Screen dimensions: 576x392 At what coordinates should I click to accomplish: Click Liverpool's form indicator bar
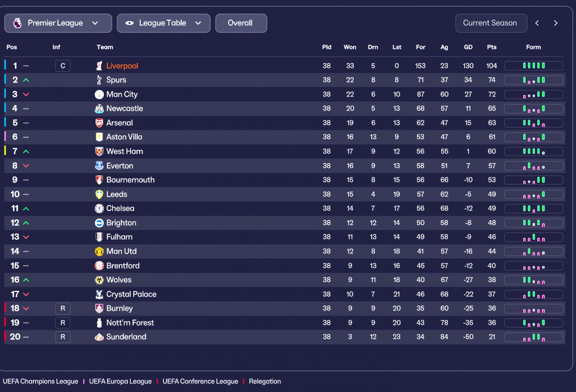pos(533,66)
